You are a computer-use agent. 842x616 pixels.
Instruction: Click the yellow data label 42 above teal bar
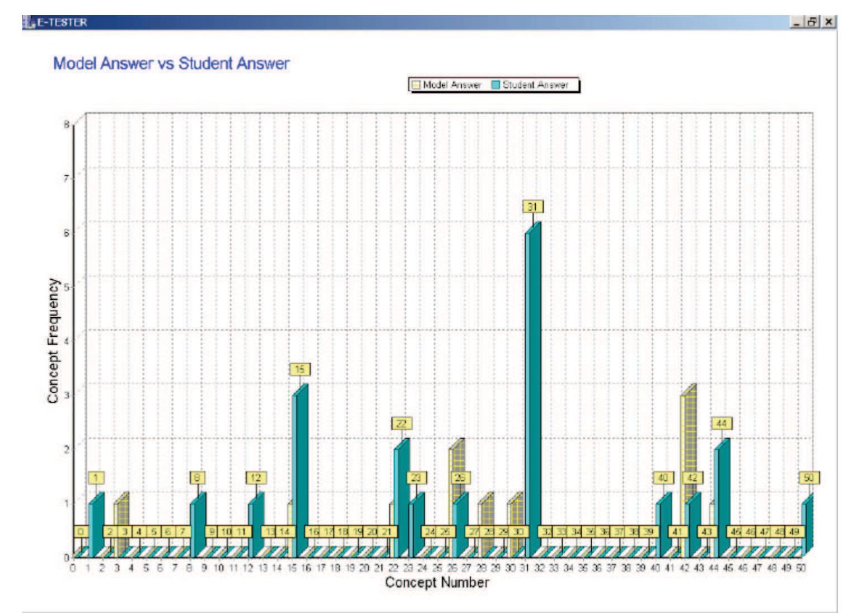tap(693, 478)
